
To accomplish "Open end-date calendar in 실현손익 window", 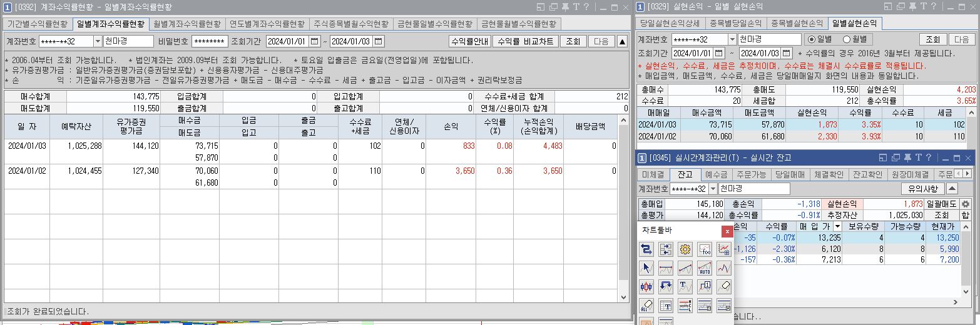I will point(787,53).
